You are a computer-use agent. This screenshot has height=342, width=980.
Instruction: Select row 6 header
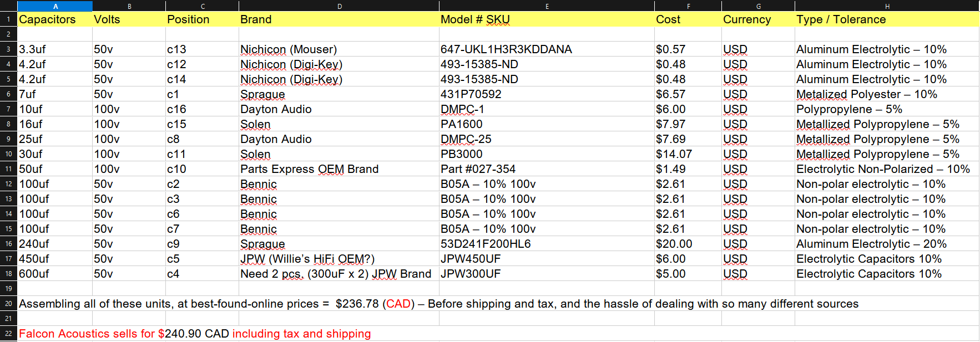(x=8, y=94)
